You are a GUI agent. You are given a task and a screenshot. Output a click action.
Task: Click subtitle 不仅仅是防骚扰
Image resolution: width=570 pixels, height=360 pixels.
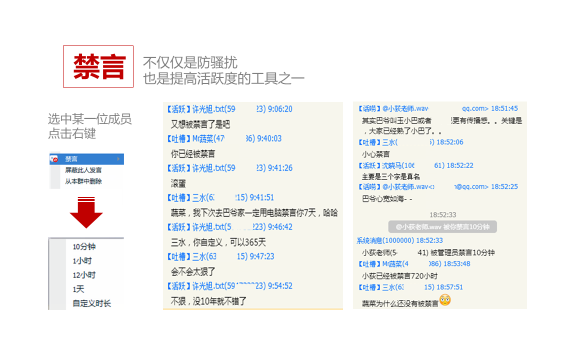tap(190, 63)
